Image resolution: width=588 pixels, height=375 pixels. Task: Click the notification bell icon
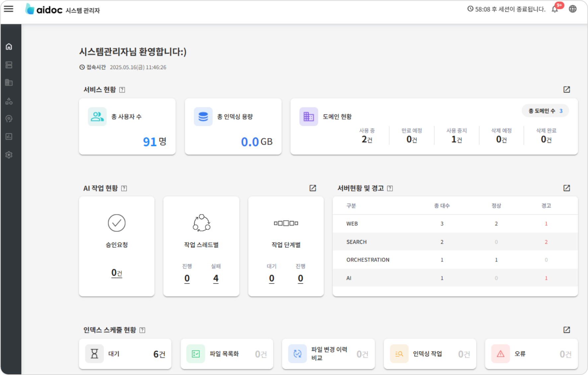tap(555, 9)
